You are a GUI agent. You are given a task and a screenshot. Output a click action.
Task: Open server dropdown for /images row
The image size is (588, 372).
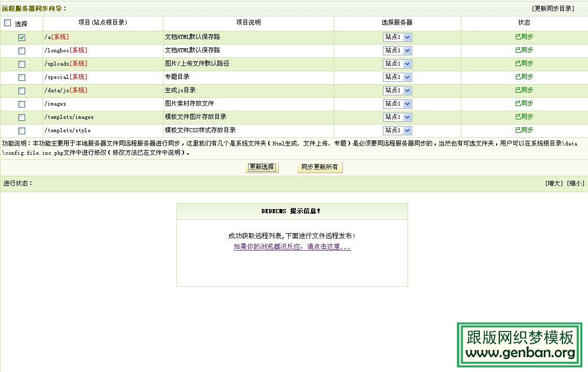click(x=397, y=104)
